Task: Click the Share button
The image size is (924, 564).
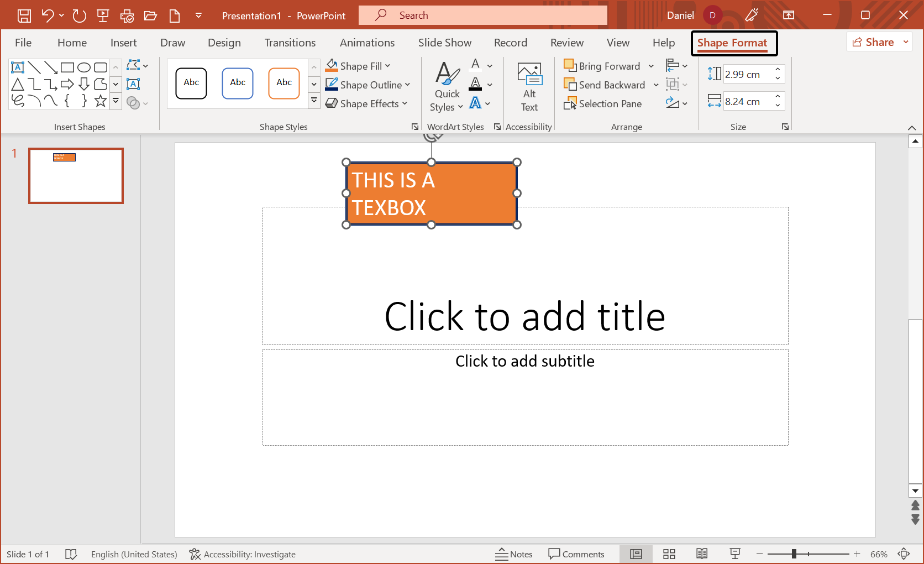Action: pyautogui.click(x=873, y=42)
